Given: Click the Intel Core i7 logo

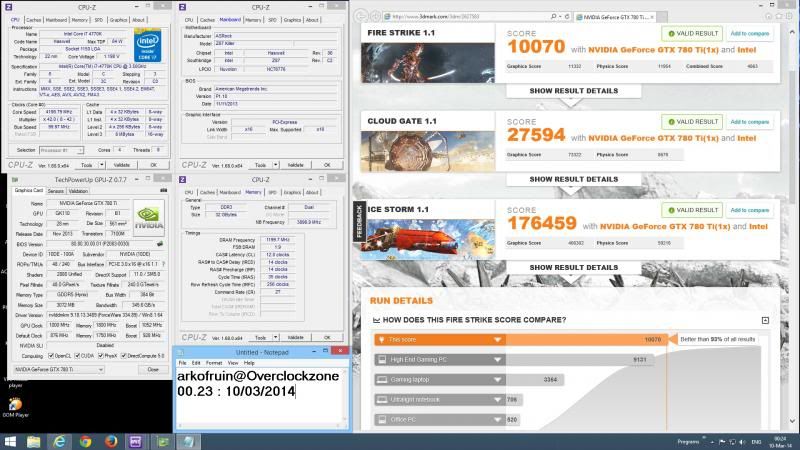Looking at the screenshot, I should (148, 46).
